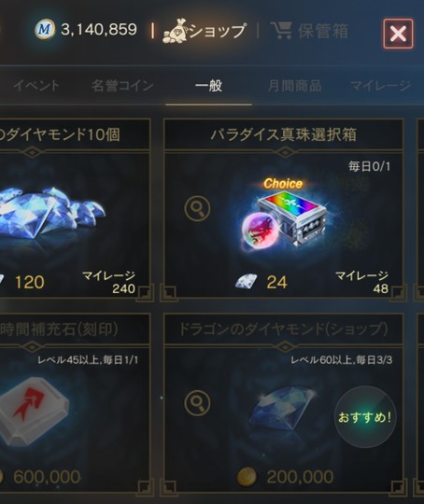Click the diamond currency icon beside 24

pos(247,282)
